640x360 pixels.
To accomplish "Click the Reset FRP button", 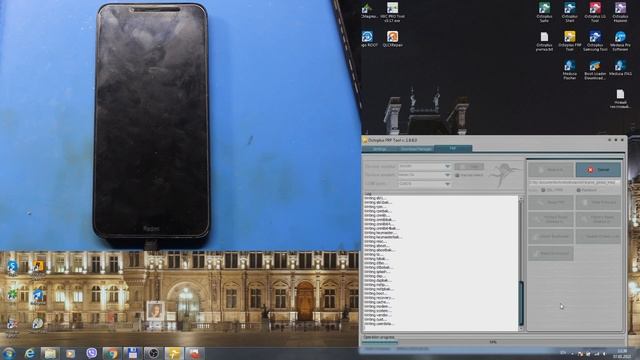I will [551, 202].
